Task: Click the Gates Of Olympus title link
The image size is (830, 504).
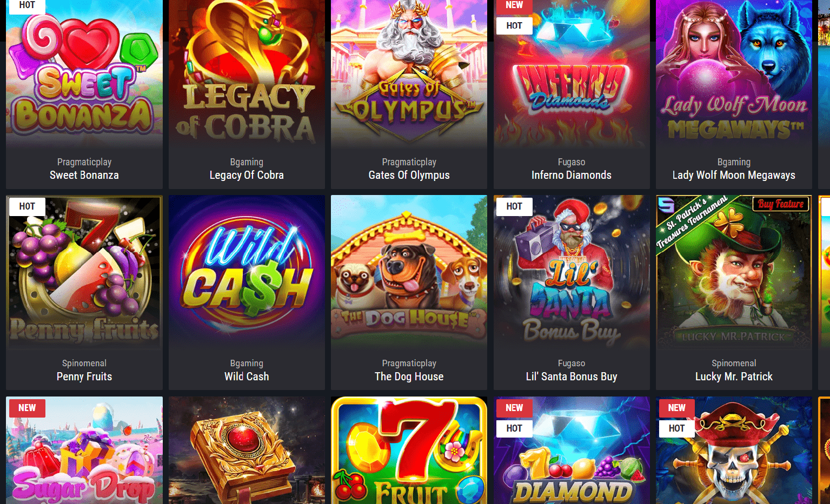Action: pyautogui.click(x=409, y=175)
